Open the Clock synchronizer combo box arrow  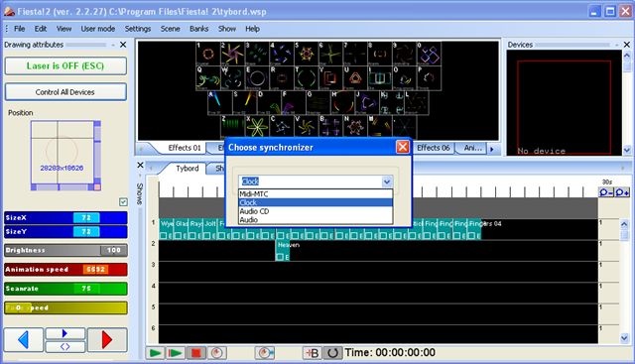coord(387,182)
